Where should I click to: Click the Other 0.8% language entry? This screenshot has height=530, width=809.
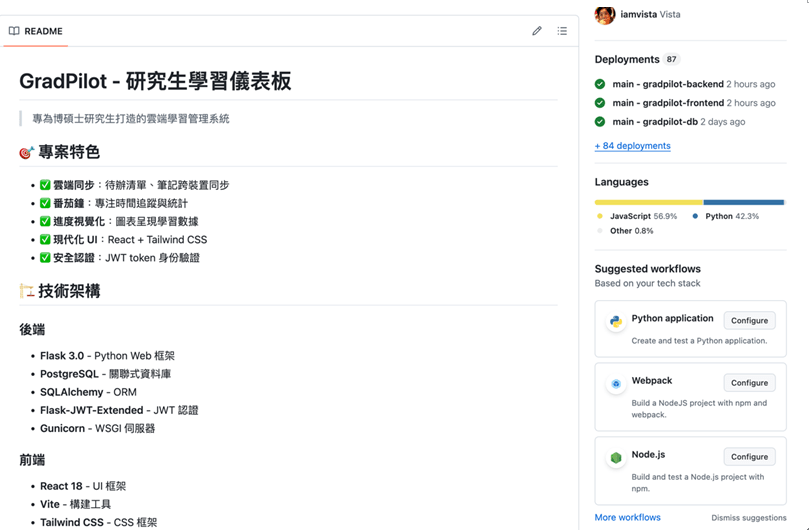point(625,231)
